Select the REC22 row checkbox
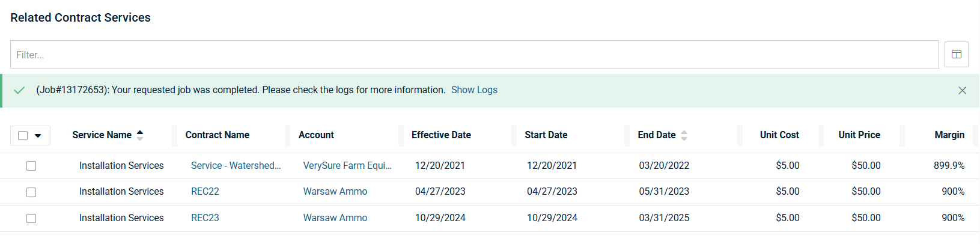This screenshot has height=244, width=980. pyautogui.click(x=31, y=192)
